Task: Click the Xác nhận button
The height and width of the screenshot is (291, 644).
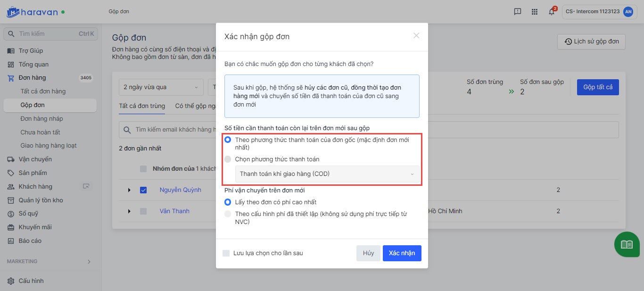Action: [402, 253]
